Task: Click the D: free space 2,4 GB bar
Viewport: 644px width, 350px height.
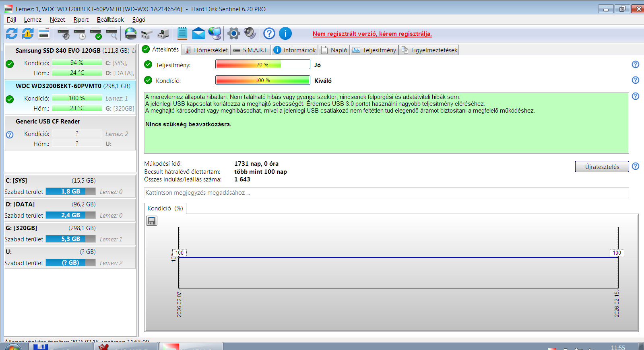Action: pyautogui.click(x=70, y=215)
